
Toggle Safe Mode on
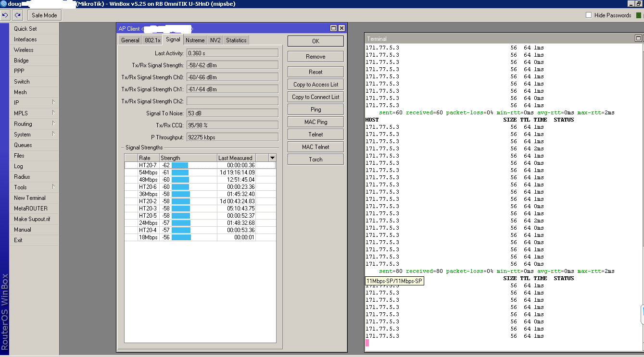(x=44, y=15)
